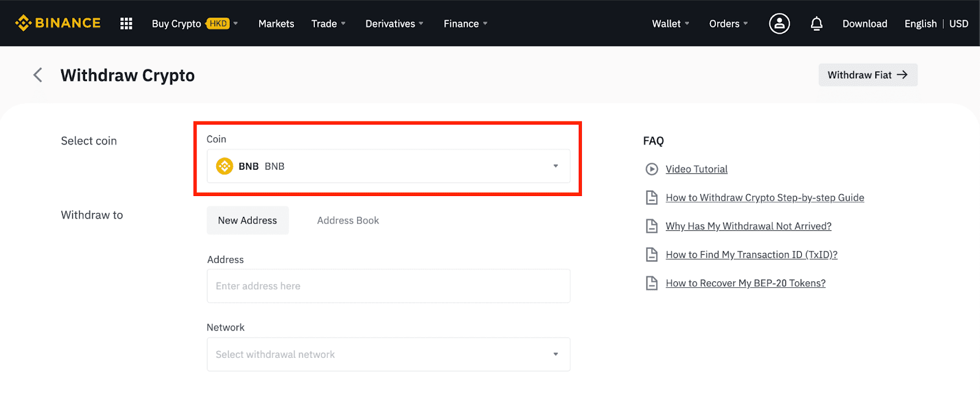
Task: Click the Enter address here field
Action: (388, 286)
